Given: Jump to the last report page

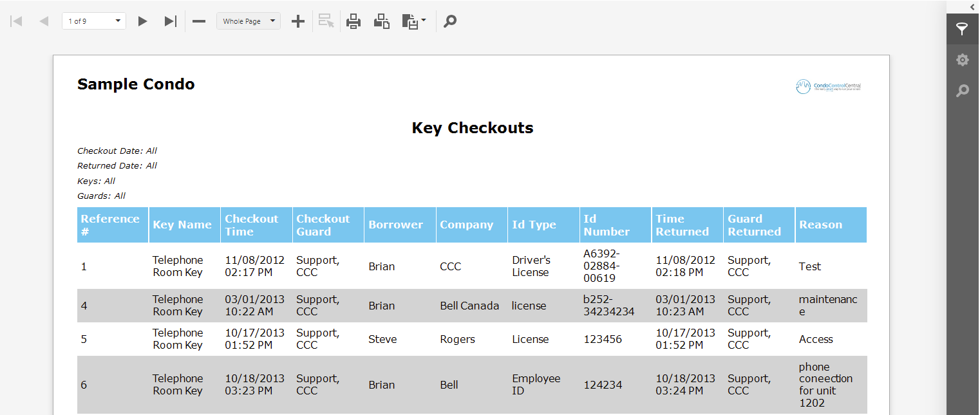Looking at the screenshot, I should 169,21.
